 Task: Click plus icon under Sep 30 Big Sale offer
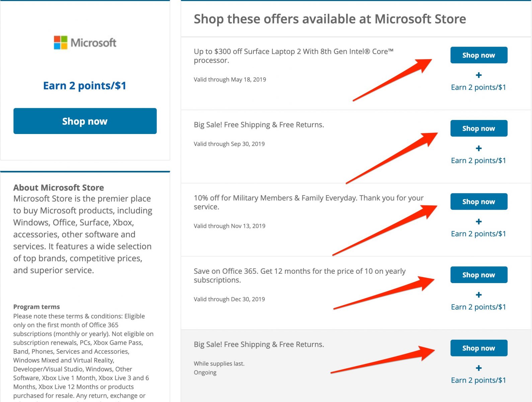[479, 148]
